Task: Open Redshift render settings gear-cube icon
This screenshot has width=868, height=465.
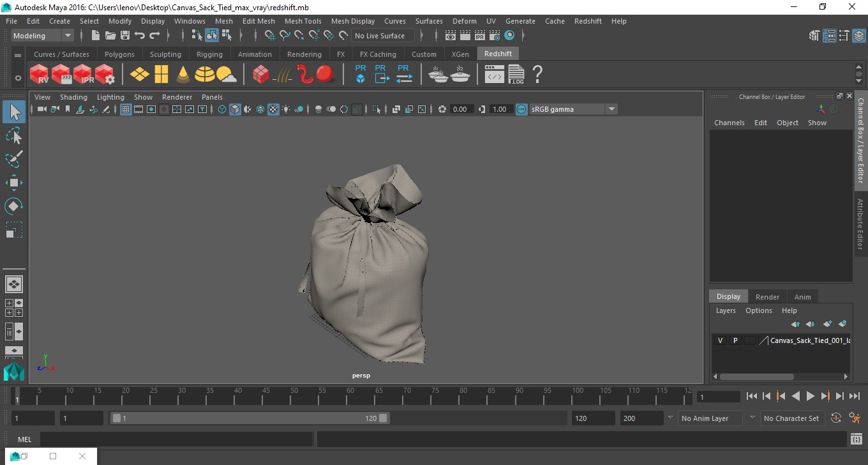Action: (x=105, y=74)
